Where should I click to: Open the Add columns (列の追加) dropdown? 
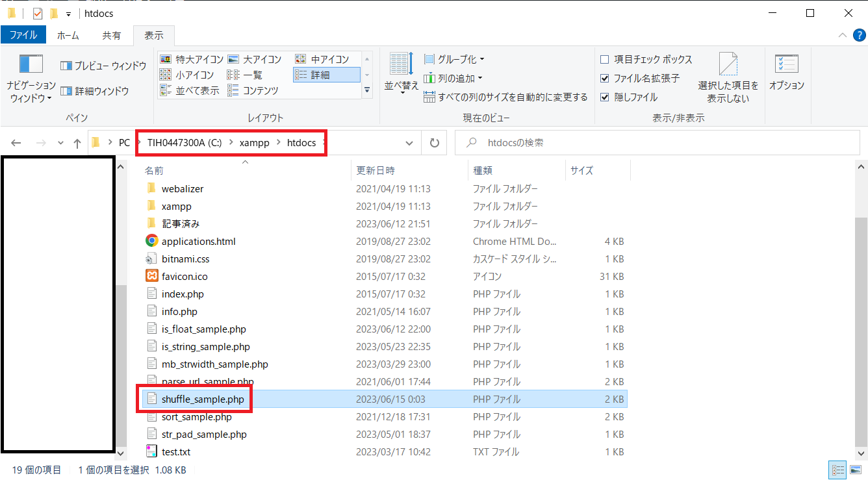(453, 79)
